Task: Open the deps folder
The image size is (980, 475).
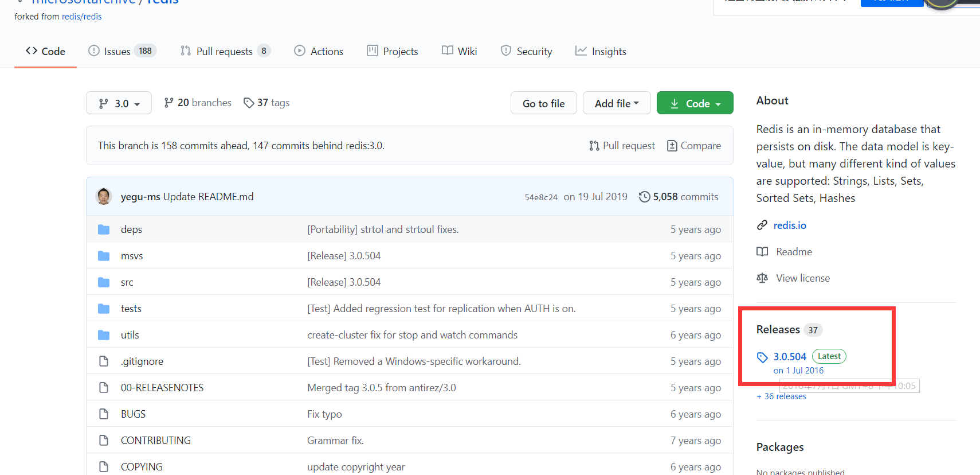Action: (131, 229)
